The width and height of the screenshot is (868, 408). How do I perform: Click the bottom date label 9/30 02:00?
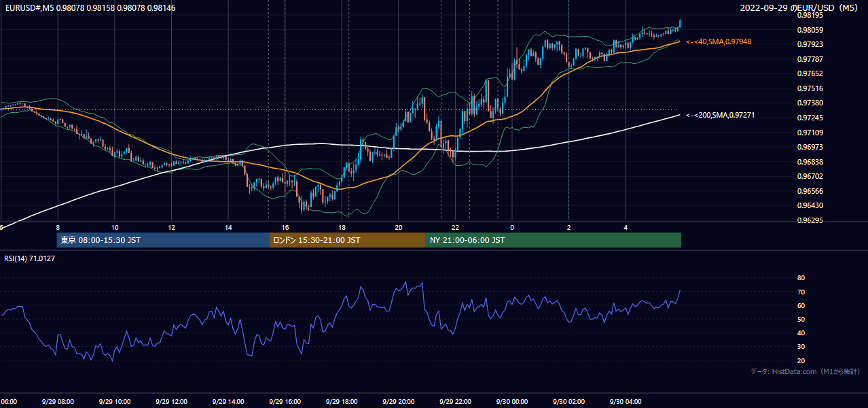point(568,401)
